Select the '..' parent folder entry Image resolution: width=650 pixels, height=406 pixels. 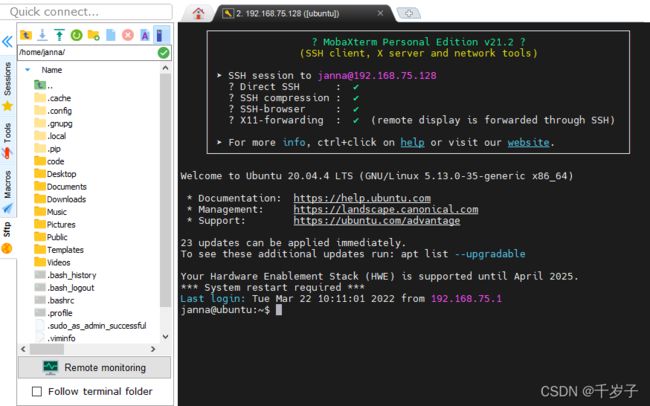(x=44, y=85)
